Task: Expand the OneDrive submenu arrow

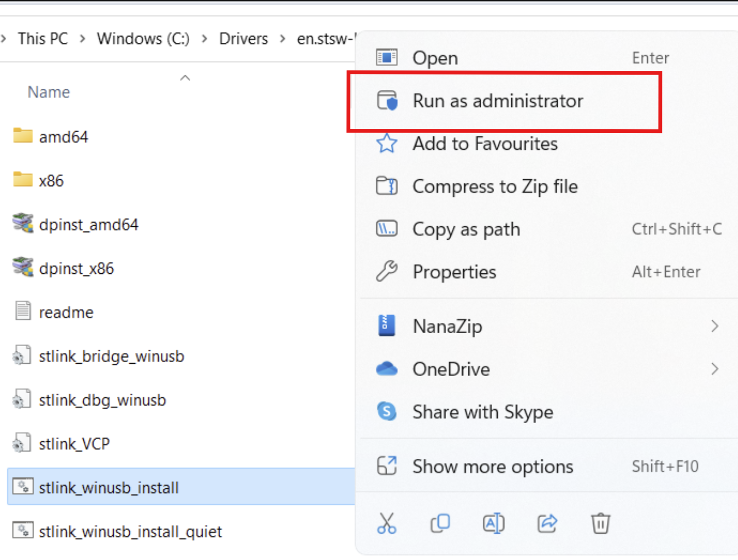Action: point(714,369)
